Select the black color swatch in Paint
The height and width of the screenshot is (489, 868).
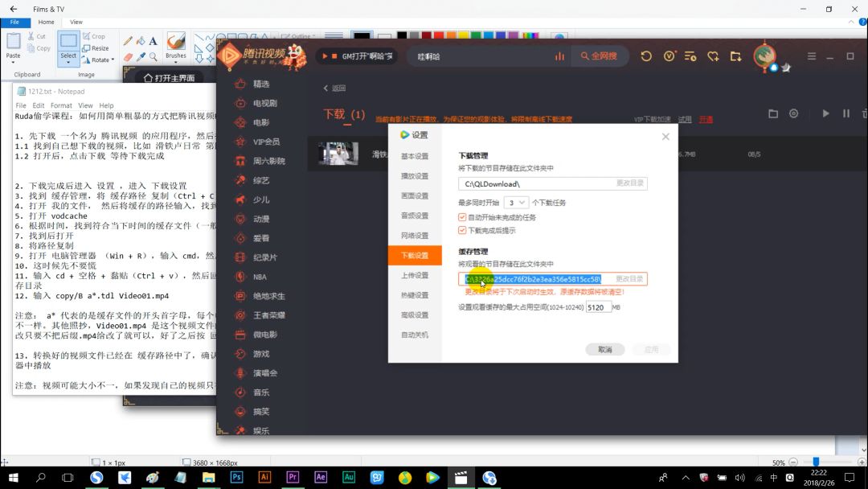click(402, 35)
